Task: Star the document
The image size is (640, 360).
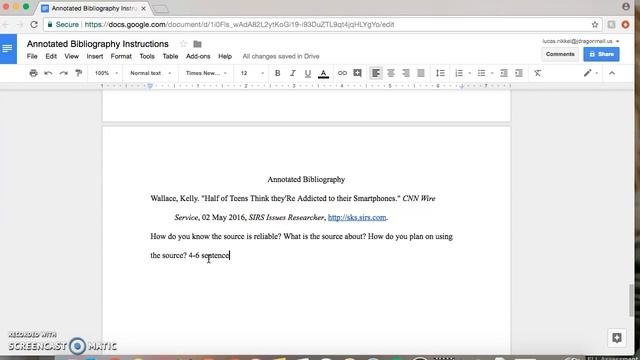Action: [183, 44]
